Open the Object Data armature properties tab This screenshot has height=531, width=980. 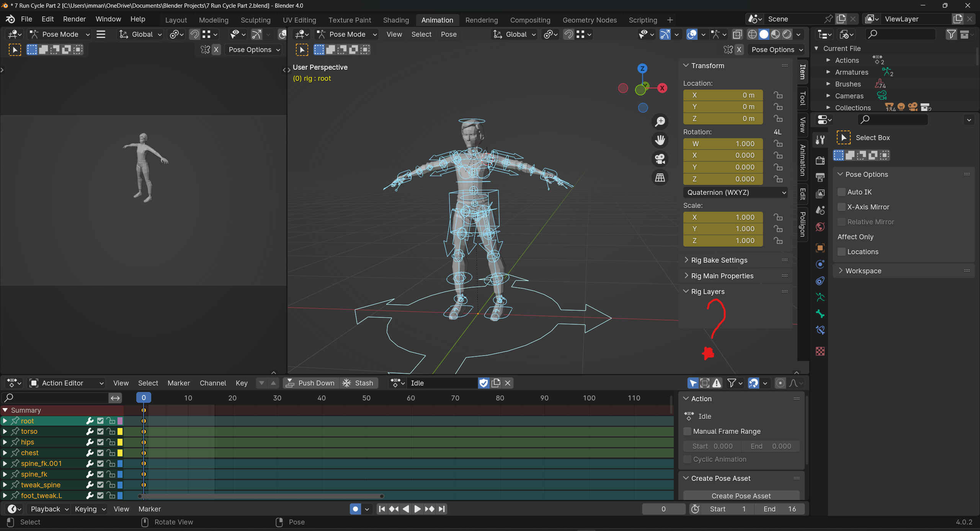820,297
